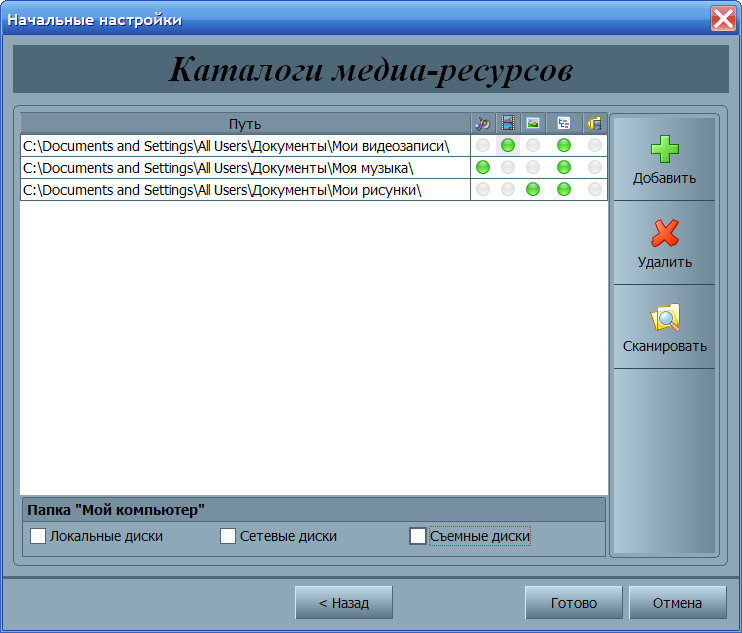Image resolution: width=742 pixels, height=633 pixels.
Task: Toggle picture indicator in Мои рисунки row
Action: point(533,190)
